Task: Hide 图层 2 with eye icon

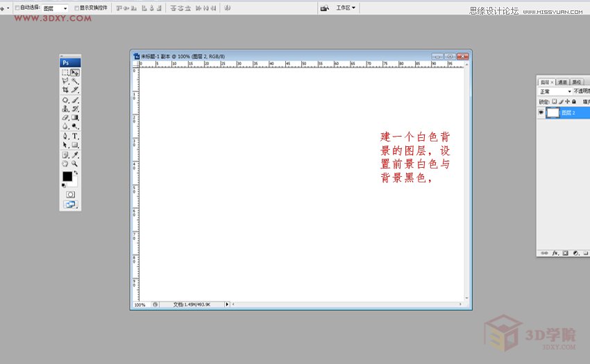Action: (541, 112)
